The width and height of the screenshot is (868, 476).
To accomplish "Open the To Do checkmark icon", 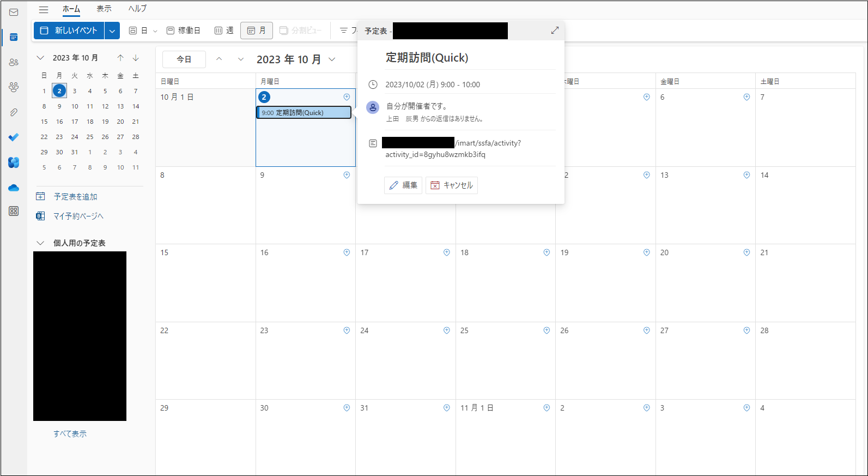I will click(x=14, y=137).
